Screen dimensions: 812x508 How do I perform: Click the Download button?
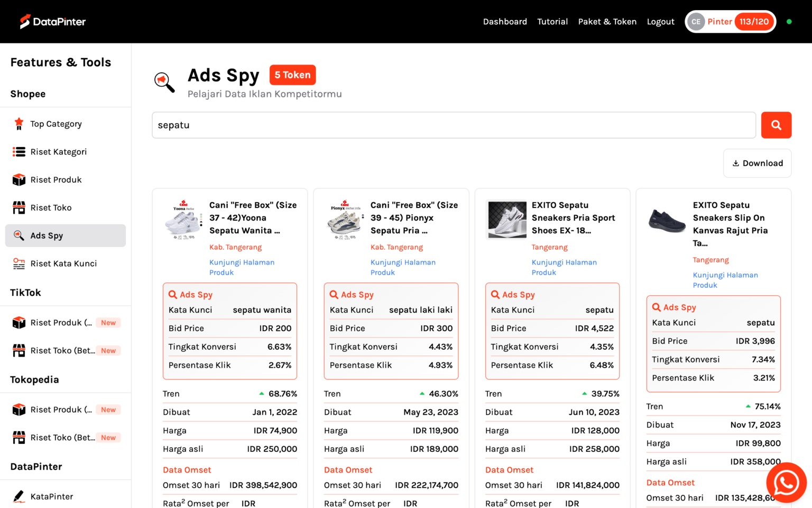pyautogui.click(x=757, y=163)
